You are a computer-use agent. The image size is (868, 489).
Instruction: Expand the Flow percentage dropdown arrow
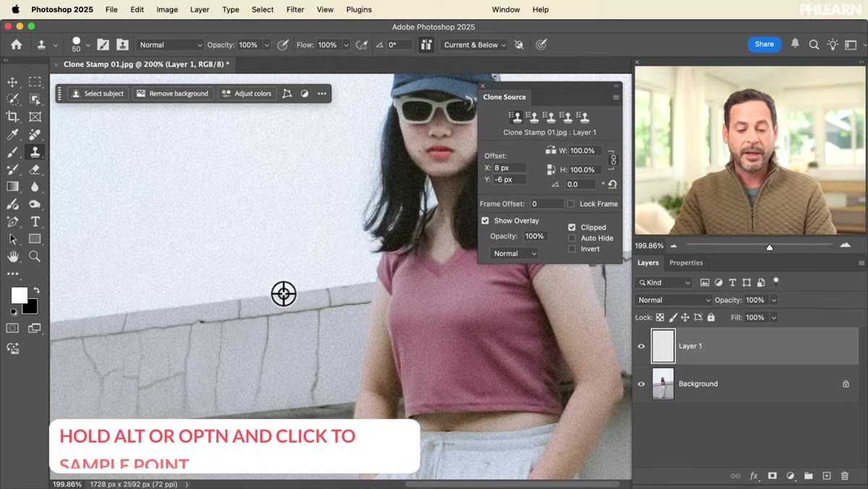coord(346,45)
